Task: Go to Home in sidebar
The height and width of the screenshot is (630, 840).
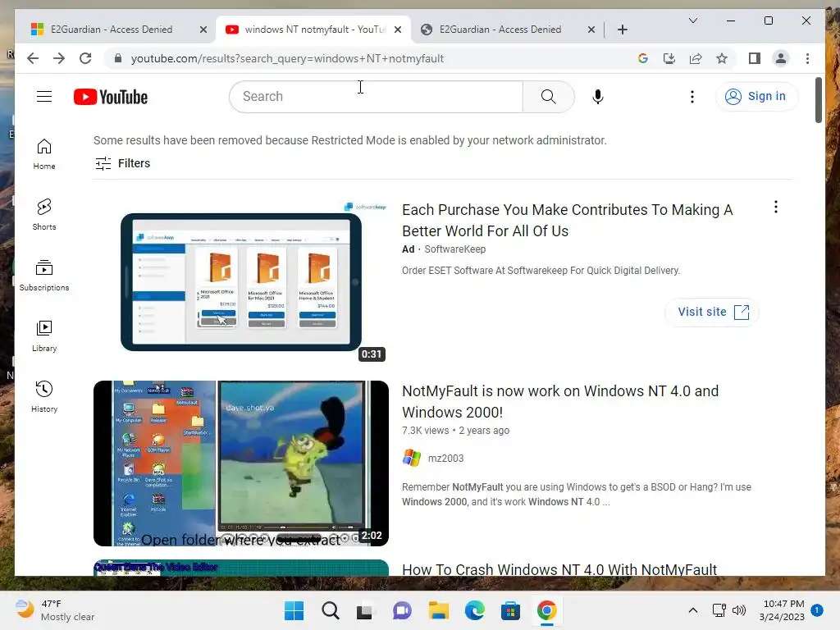Action: (x=44, y=154)
